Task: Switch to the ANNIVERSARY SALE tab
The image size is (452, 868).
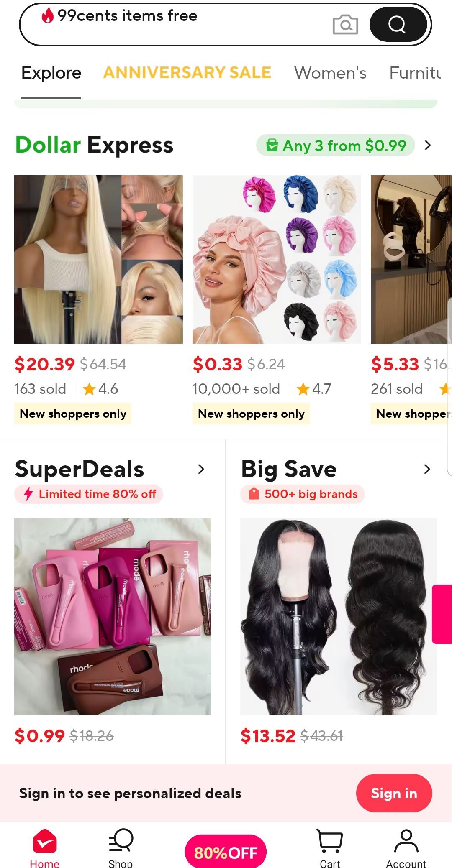Action: tap(187, 73)
